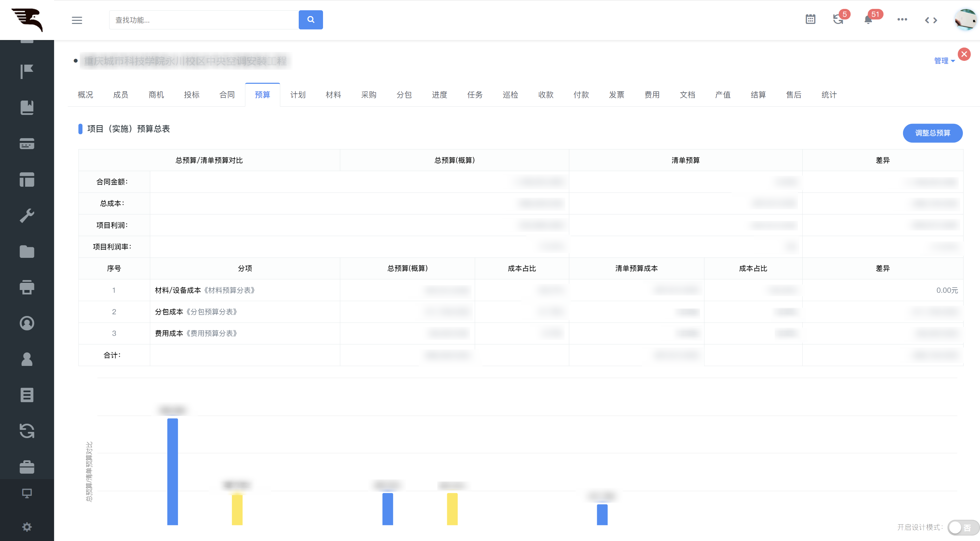
Task: Open bell notifications with badge 51
Action: coord(868,20)
